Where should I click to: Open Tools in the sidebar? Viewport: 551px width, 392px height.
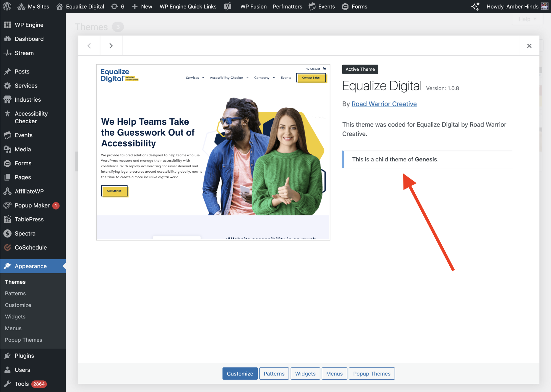pos(33,384)
